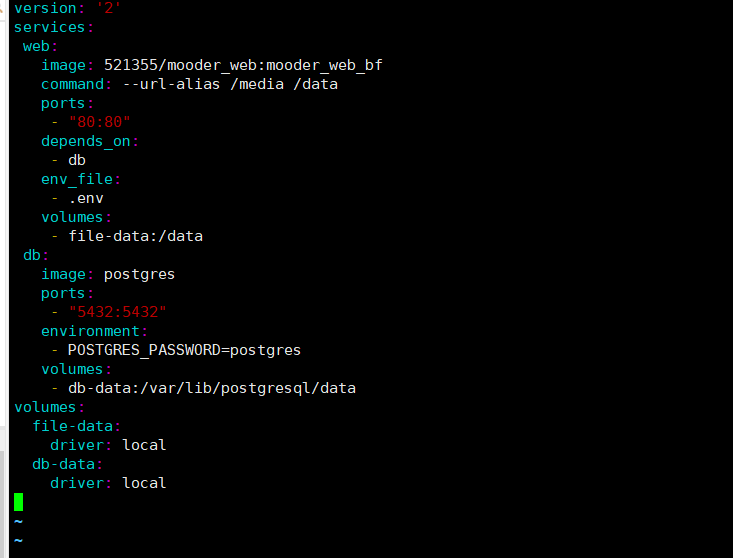Click file-data:/data volume mapping
The image size is (733, 558).
pos(136,236)
